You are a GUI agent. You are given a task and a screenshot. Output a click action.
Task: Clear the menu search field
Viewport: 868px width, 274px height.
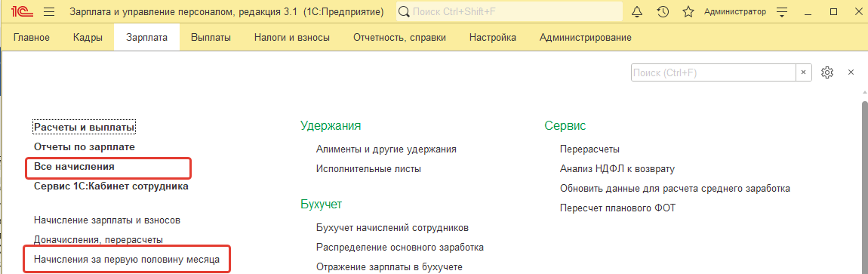804,72
